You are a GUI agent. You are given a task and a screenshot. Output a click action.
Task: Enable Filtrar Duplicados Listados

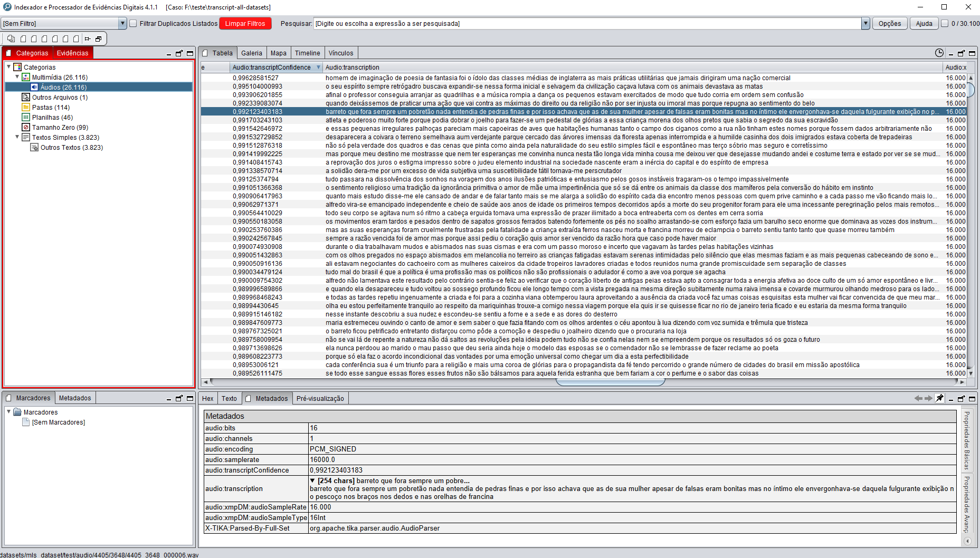(x=132, y=23)
